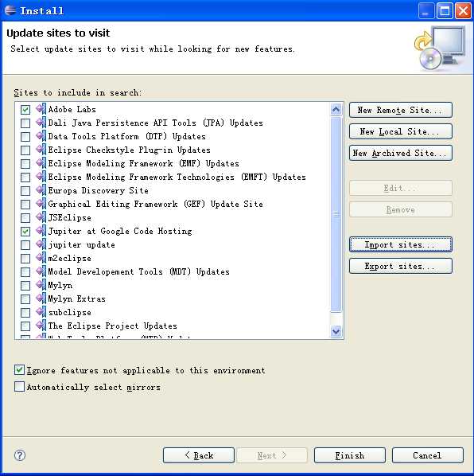Enable the Data Tools Platform (DTP) Updates checkbox
The image size is (474, 476).
[25, 136]
